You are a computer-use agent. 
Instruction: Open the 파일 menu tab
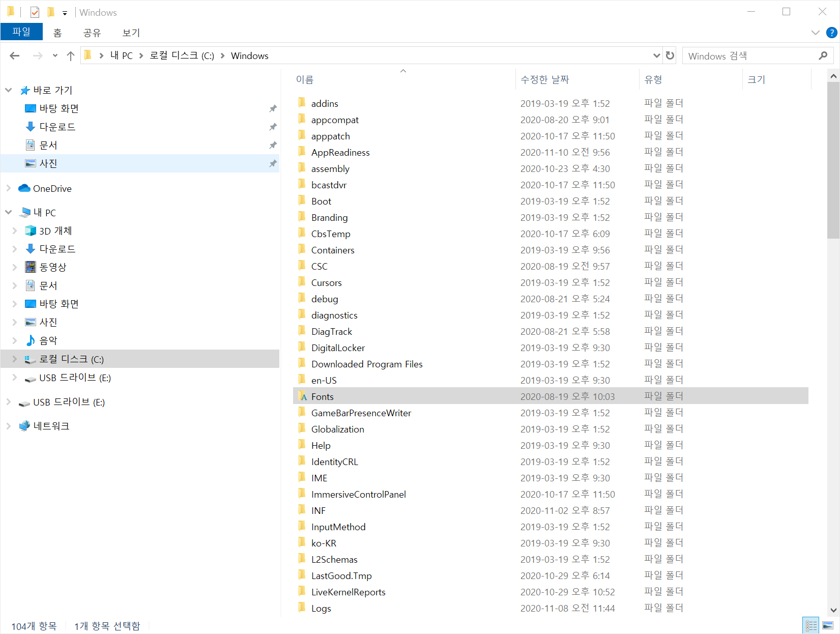click(x=21, y=32)
